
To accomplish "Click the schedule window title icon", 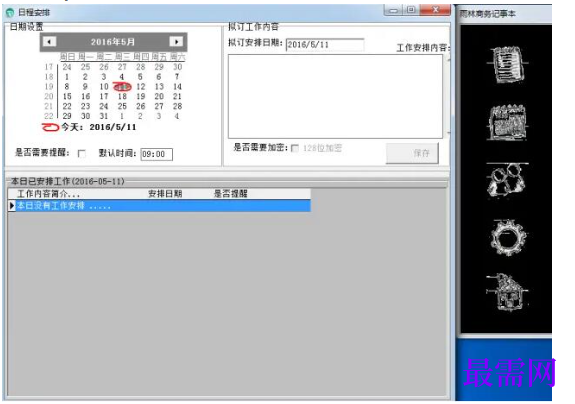I will pos(10,12).
